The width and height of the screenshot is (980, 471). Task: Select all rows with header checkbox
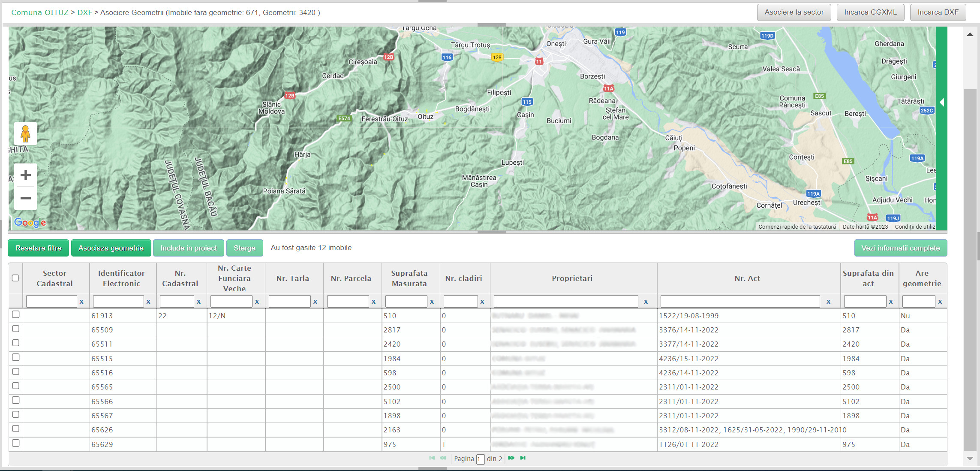[x=15, y=278]
